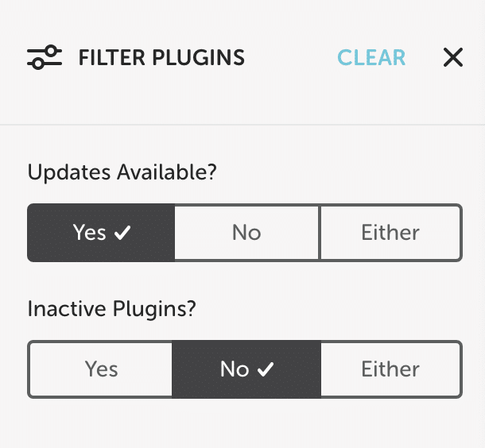Select No for Inactive Plugins
485x448 pixels.
coord(246,369)
